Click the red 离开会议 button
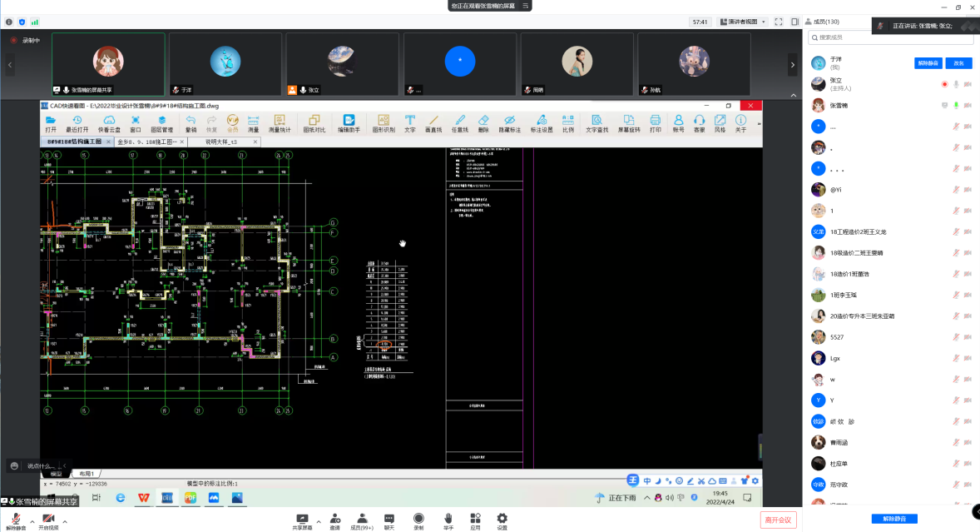Image resolution: width=980 pixels, height=532 pixels. (x=778, y=520)
